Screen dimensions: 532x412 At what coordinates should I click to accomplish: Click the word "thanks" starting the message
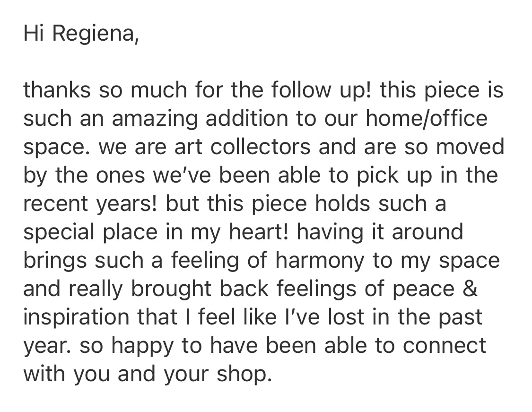(56, 90)
